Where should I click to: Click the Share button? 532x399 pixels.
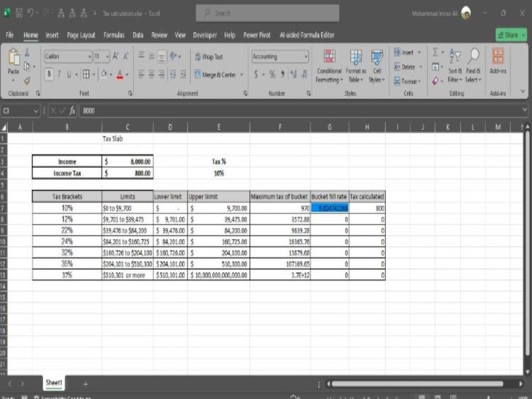pyautogui.click(x=511, y=35)
